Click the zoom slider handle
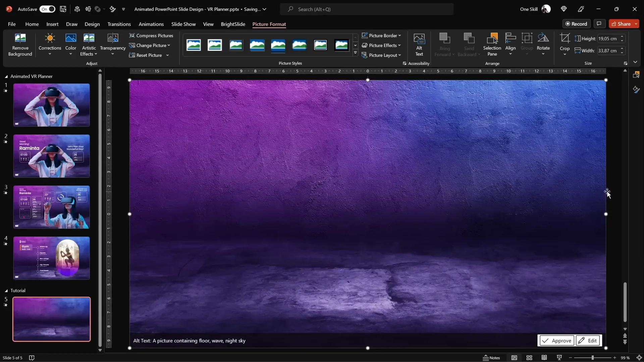This screenshot has width=644, height=362. click(x=593, y=358)
